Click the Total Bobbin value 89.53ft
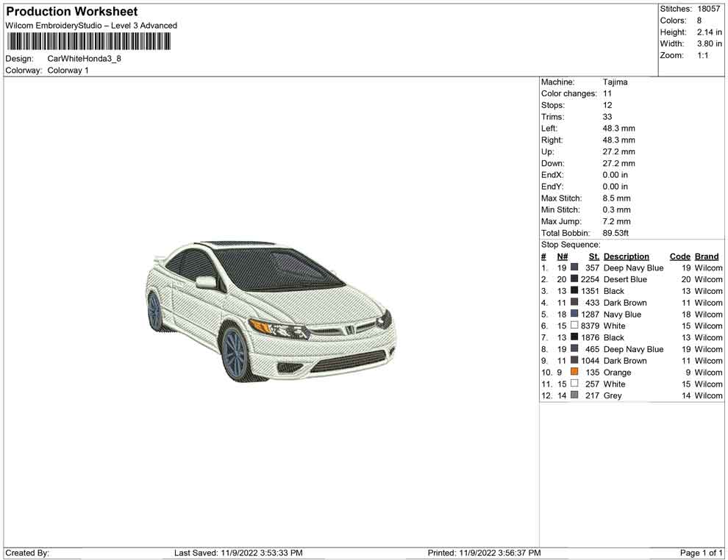 pyautogui.click(x=615, y=233)
